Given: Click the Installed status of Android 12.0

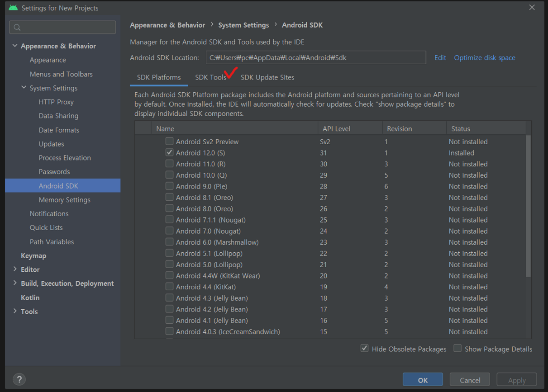Looking at the screenshot, I should (x=462, y=153).
